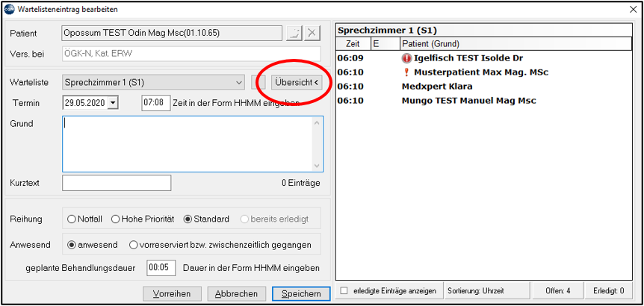Click the small button beside the Warteliste dropdown
Image resolution: width=644 pixels, height=306 pixels.
[x=258, y=82]
